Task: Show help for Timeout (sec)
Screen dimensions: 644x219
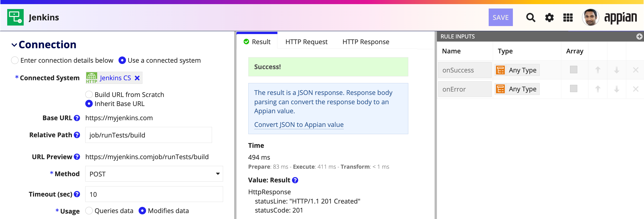Action: pyautogui.click(x=77, y=194)
